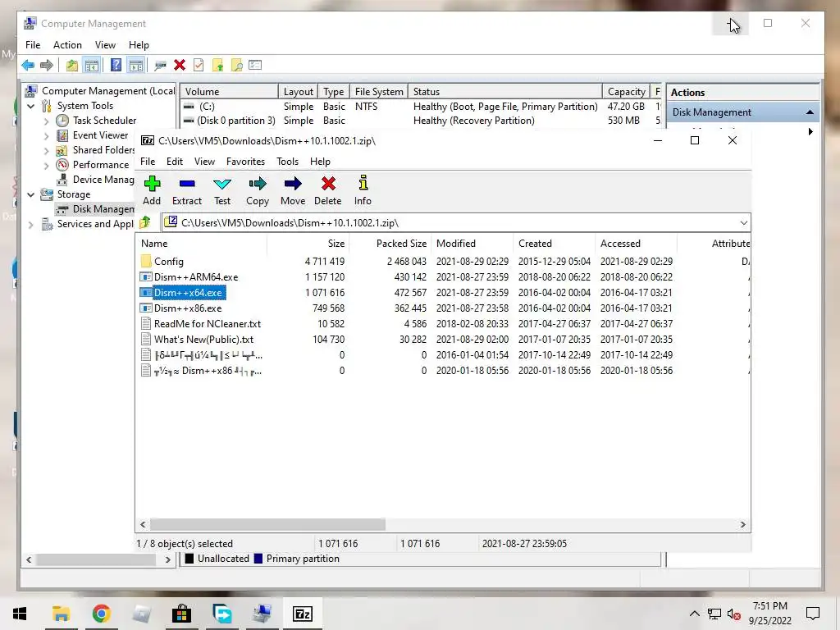The image size is (840, 630).
Task: Click the properties checkmark page icon
Action: click(199, 66)
